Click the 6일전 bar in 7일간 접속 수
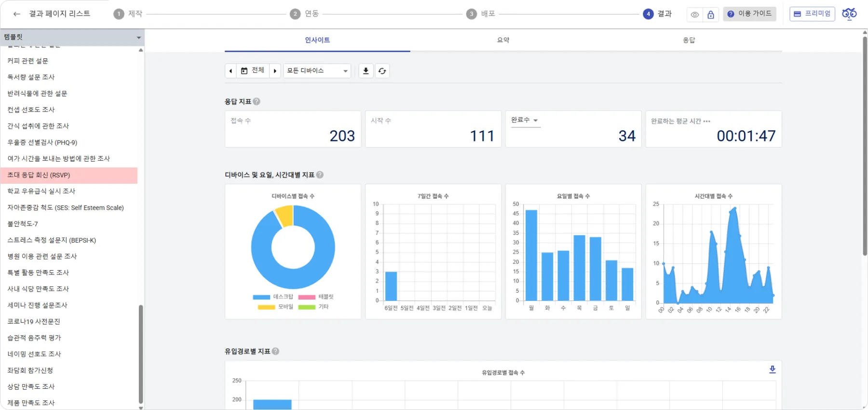 391,287
